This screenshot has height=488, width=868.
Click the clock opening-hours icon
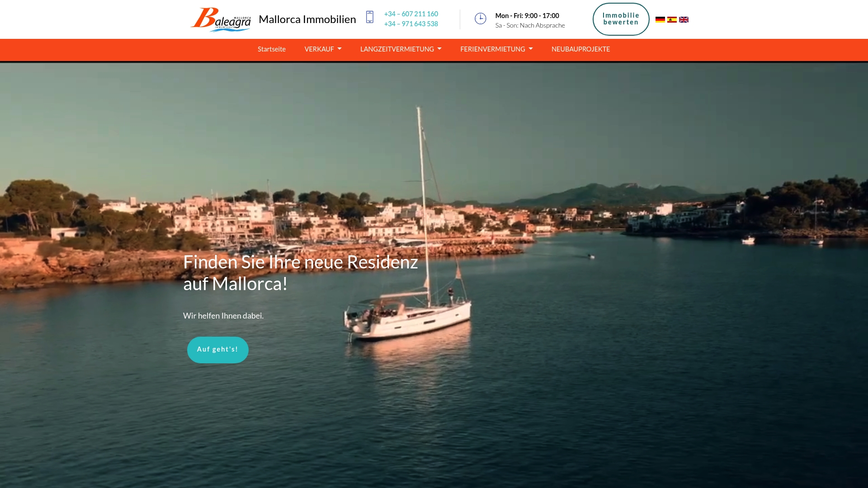pyautogui.click(x=480, y=19)
